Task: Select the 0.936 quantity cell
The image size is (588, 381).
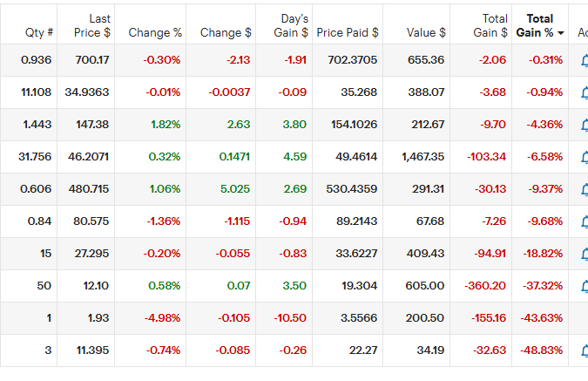Action: pos(29,60)
